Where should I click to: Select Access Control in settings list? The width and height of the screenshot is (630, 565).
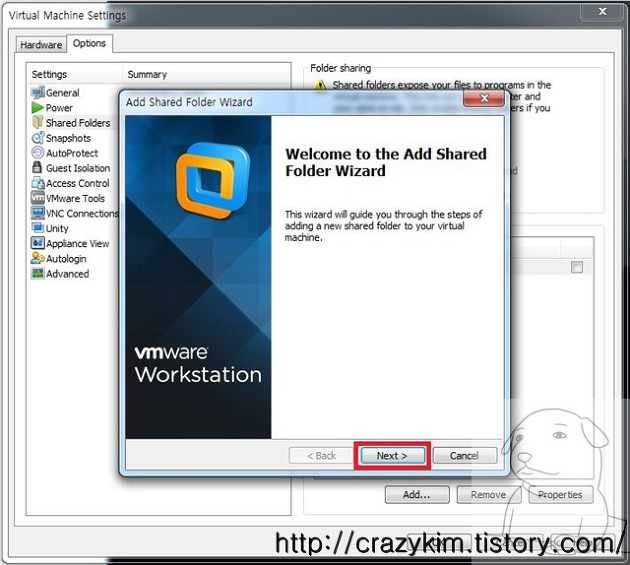point(78,183)
